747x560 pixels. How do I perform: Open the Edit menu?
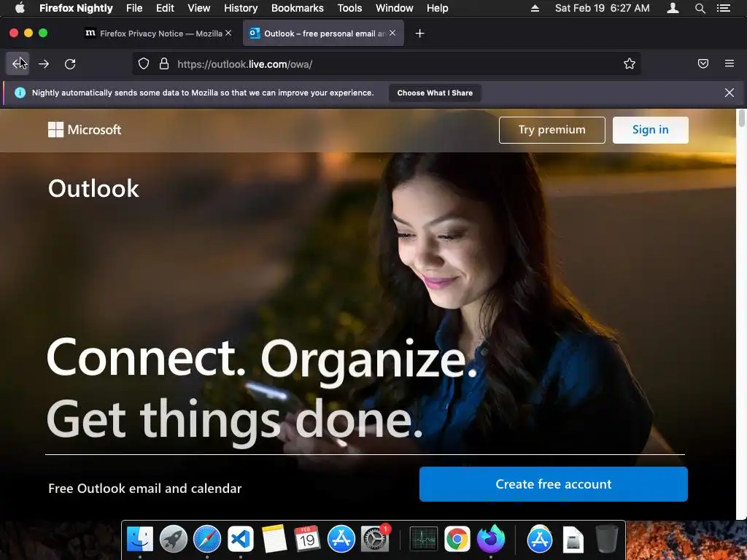(x=165, y=8)
